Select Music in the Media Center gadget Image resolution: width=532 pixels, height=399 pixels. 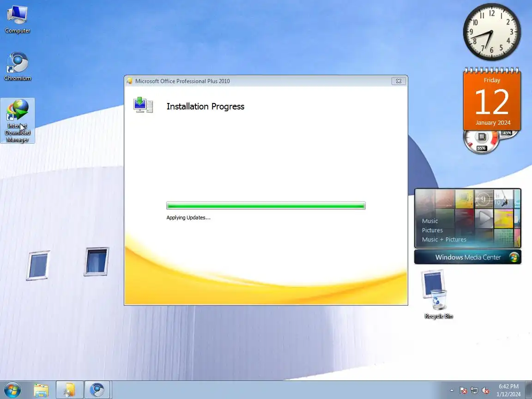[430, 221]
